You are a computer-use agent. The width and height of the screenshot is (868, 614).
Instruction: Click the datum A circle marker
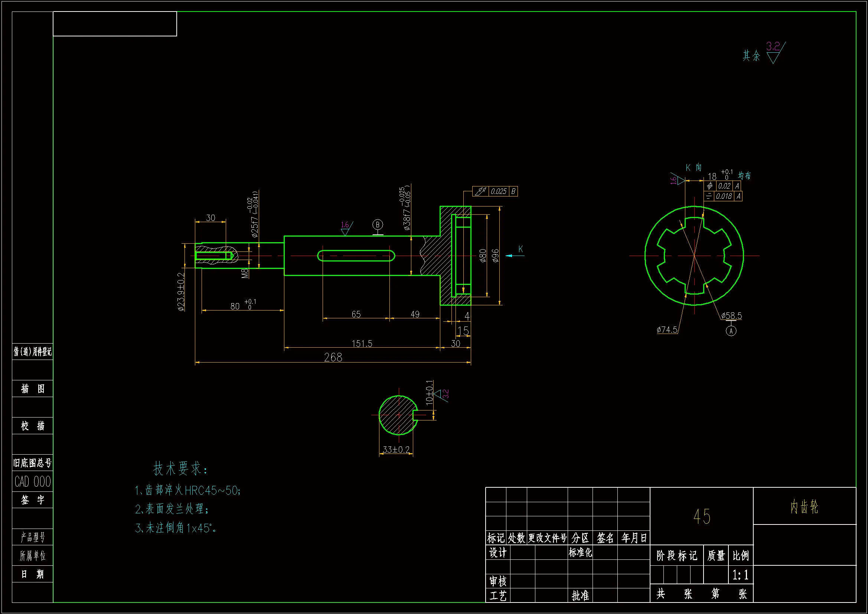click(x=731, y=331)
